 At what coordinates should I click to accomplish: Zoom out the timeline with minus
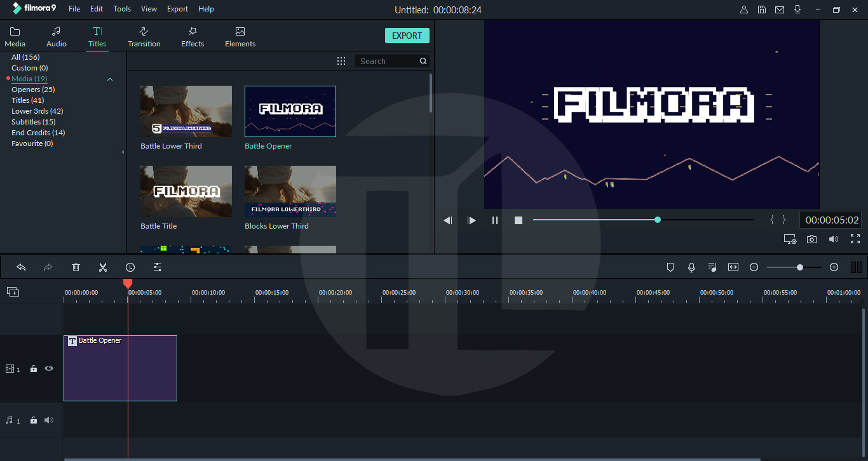[754, 267]
